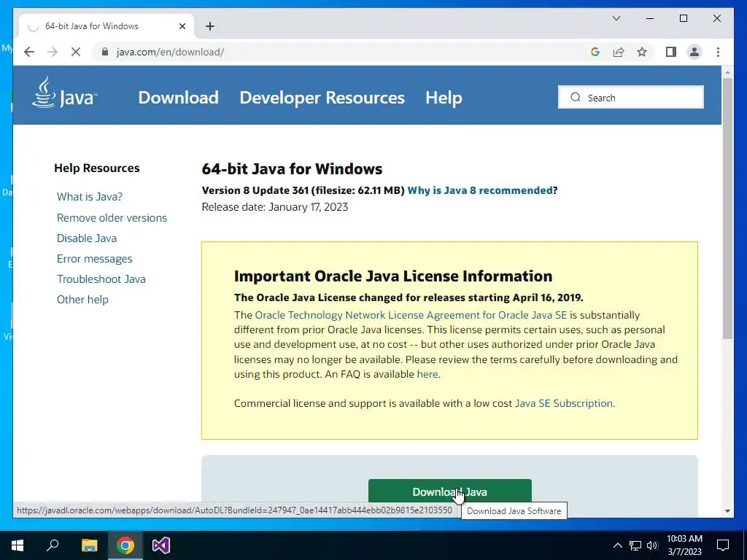The image size is (747, 560).
Task: Open Windows Start menu
Action: [18, 545]
